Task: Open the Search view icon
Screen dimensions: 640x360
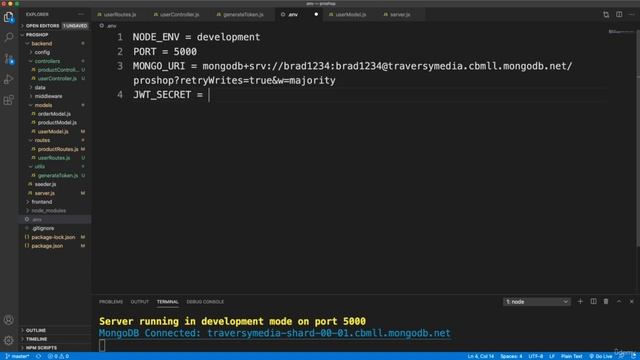Action: pyautogui.click(x=9, y=38)
